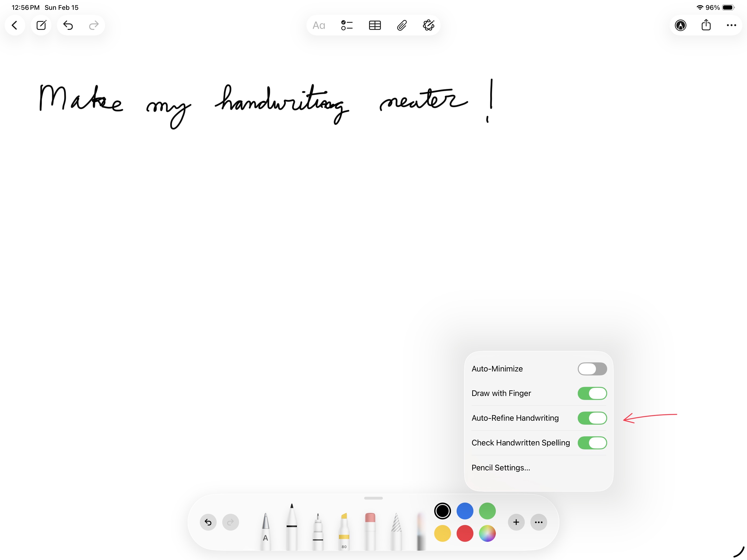Image resolution: width=747 pixels, height=560 pixels.
Task: Enable the Auto-Minimize switch
Action: point(592,369)
